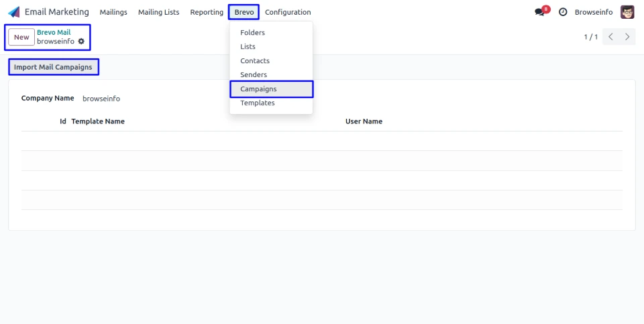
Task: Click the Email Marketing app logo icon
Action: [14, 12]
